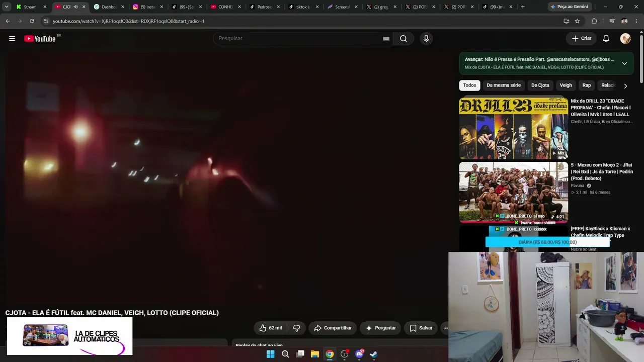Open the account avatar menu
This screenshot has width=644, height=362.
(625, 39)
